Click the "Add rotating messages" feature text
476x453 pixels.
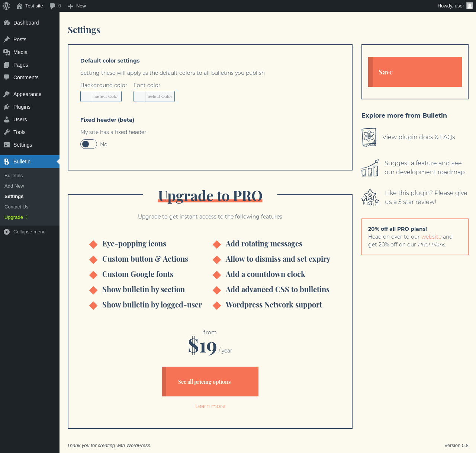(264, 244)
